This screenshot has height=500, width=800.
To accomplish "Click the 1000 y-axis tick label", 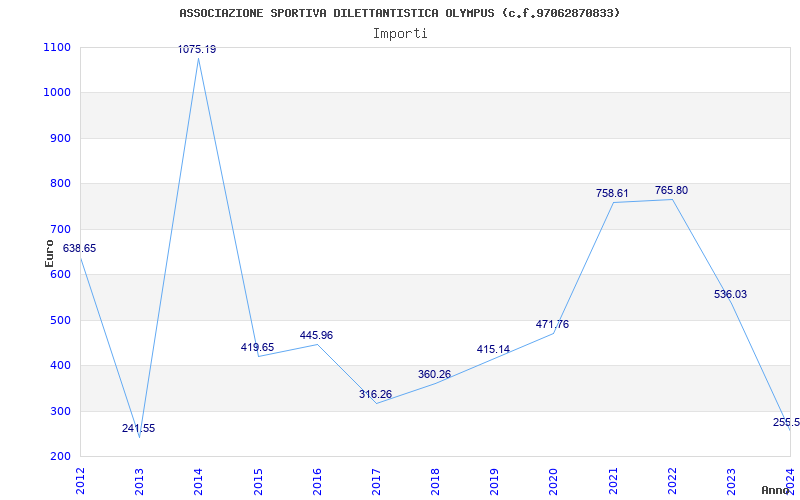I will (57, 93).
